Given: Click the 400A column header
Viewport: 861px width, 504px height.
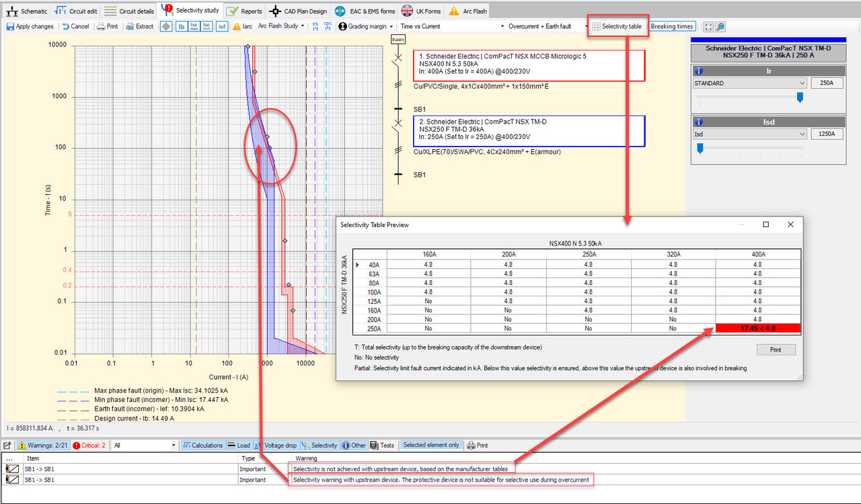Looking at the screenshot, I should click(x=757, y=254).
